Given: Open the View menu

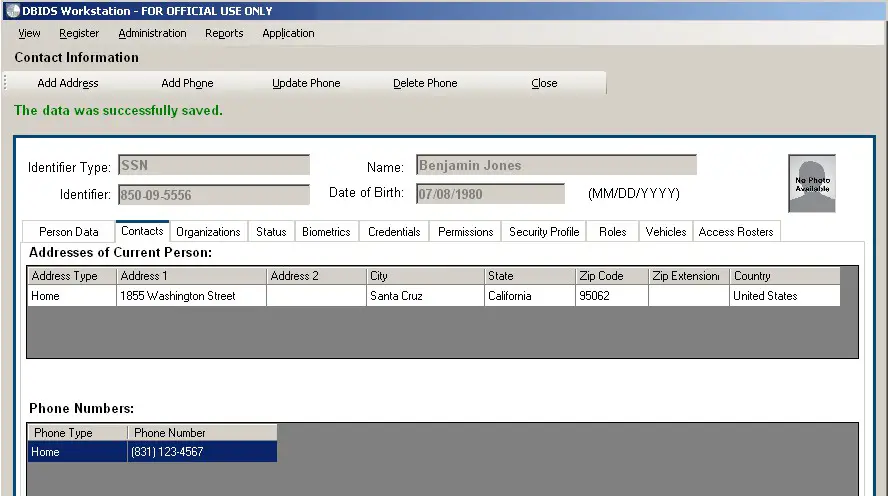Looking at the screenshot, I should 29,33.
